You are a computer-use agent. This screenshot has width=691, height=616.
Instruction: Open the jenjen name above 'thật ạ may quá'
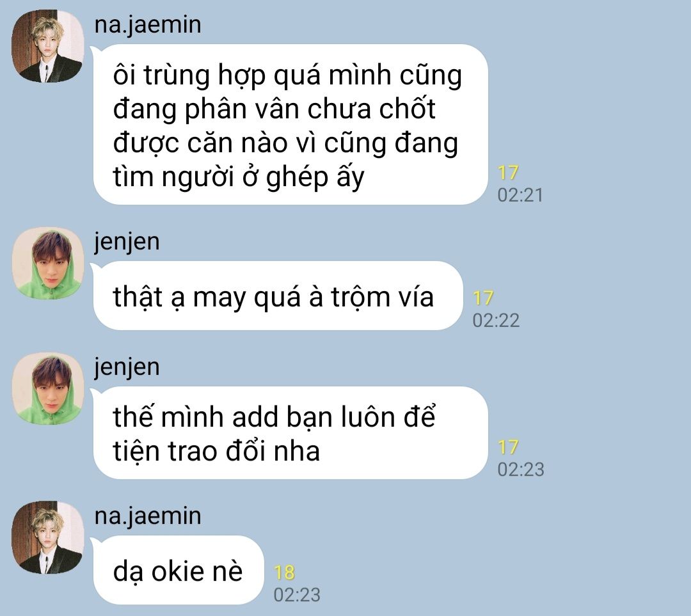tap(127, 242)
